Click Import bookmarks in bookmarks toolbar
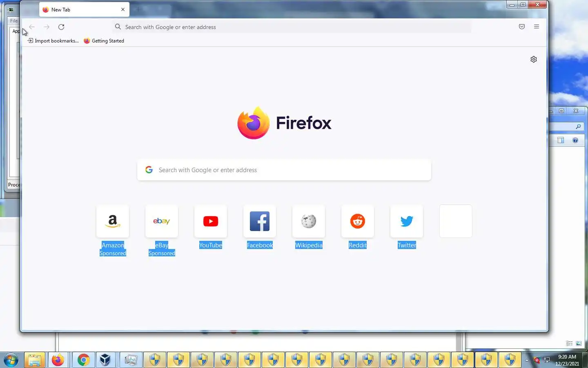Viewport: 588px width, 368px height. pos(53,41)
